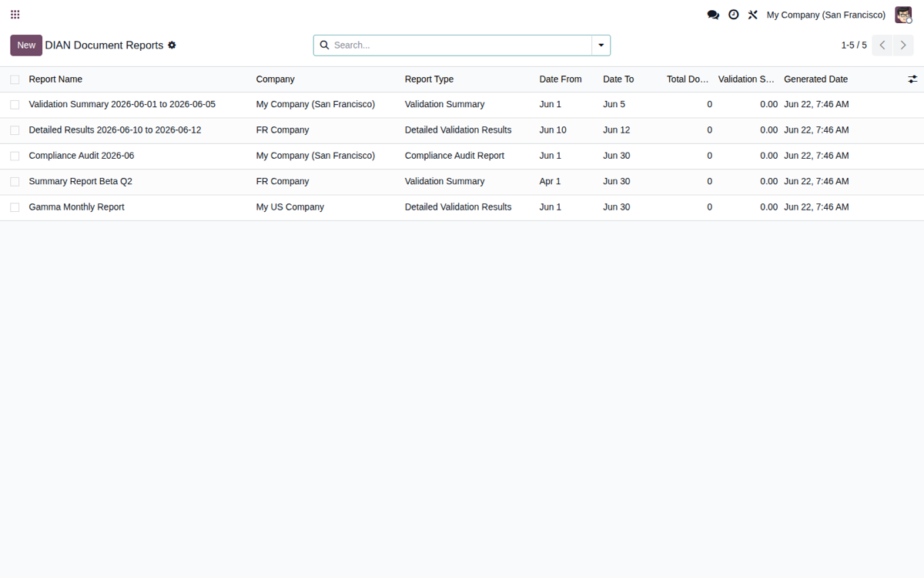Screen dimensions: 924x578
Task: Open Detailed Results 2026-06-10 to 2026-06-12 record
Action: coord(115,130)
